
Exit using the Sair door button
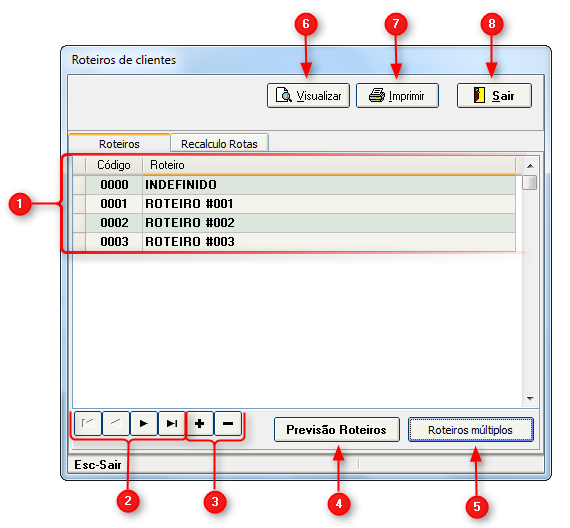point(494,96)
